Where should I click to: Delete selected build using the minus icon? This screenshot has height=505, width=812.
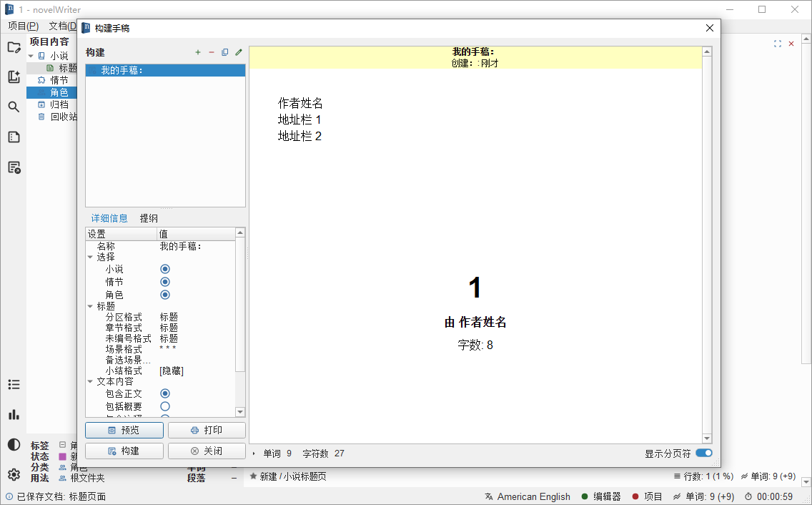click(x=212, y=52)
